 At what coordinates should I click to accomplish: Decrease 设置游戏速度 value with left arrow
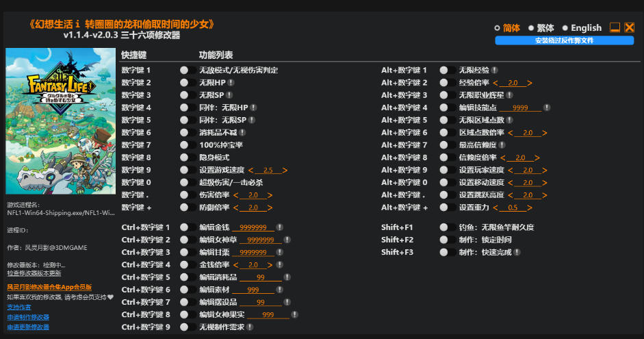tap(251, 170)
